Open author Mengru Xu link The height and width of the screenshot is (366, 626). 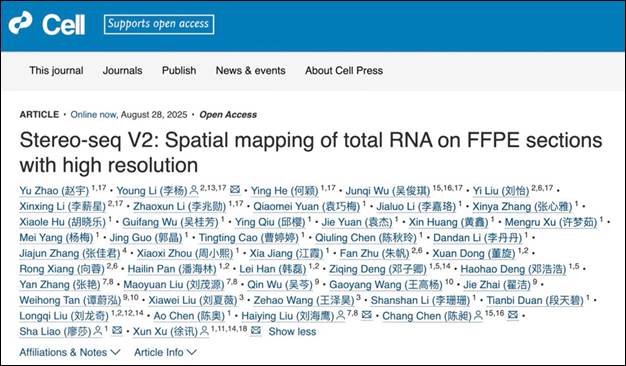(551, 222)
